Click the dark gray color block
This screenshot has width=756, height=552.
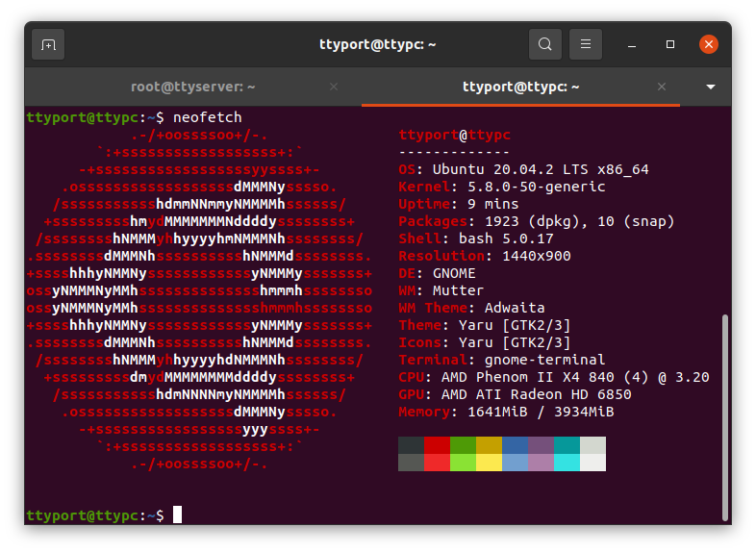(412, 445)
